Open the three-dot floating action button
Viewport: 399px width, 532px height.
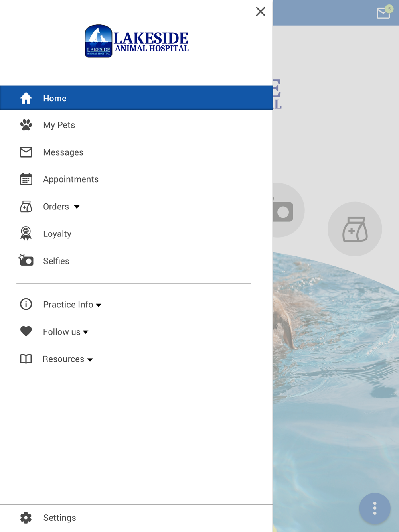(375, 508)
